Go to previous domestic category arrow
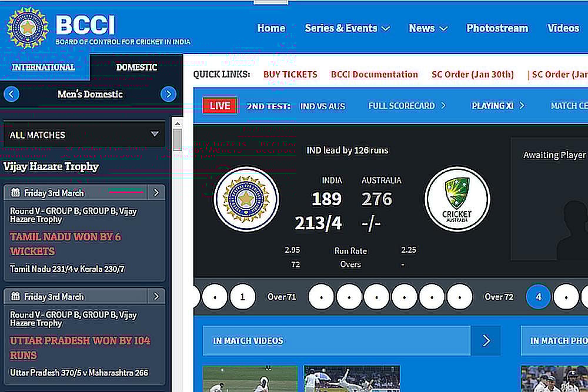 click(x=12, y=94)
